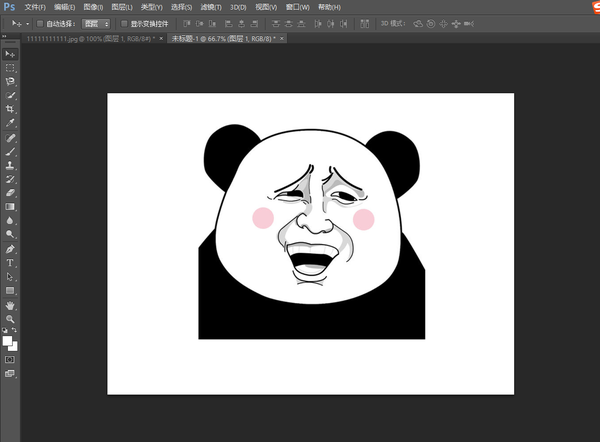Open the 类型(Y) menu

(152, 7)
